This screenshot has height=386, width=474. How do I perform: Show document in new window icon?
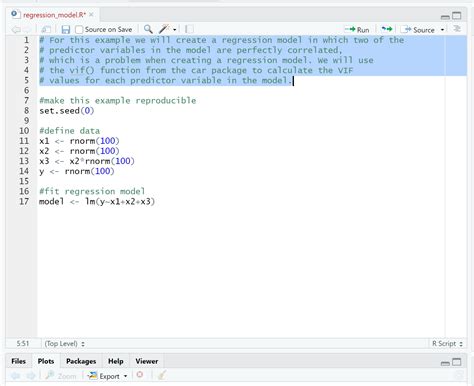pos(46,30)
